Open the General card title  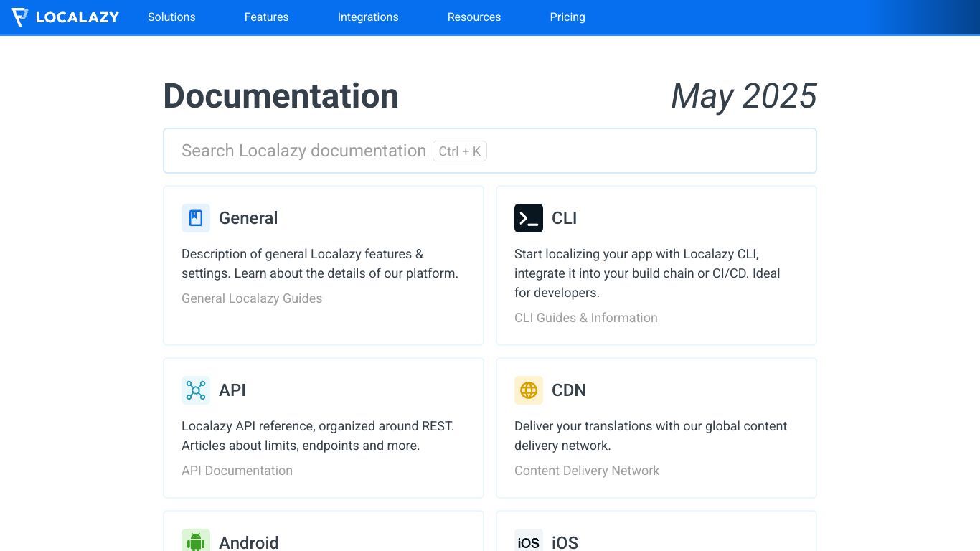248,218
